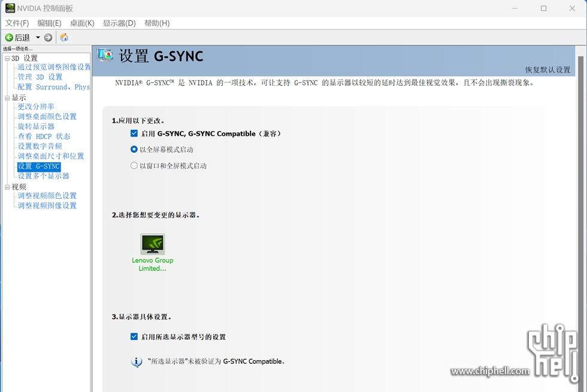The image size is (587, 392).
Task: Click heading 3.显示器具体设置。
Action: point(141,317)
